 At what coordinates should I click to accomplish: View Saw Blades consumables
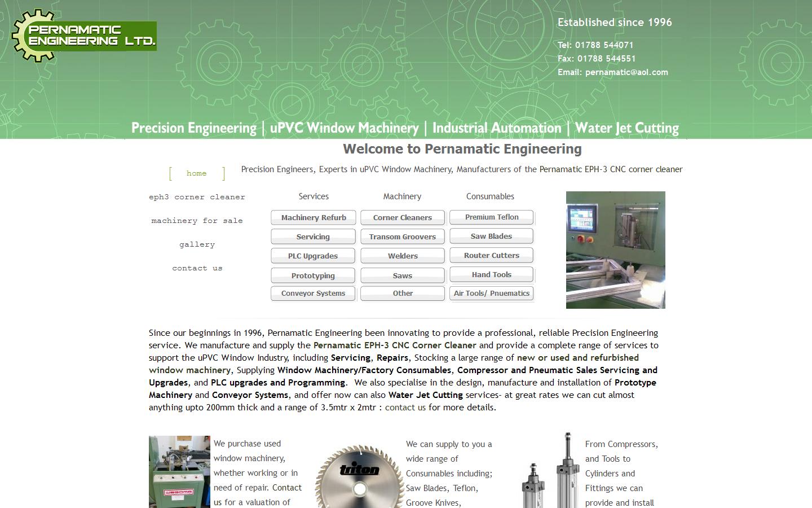coord(491,236)
